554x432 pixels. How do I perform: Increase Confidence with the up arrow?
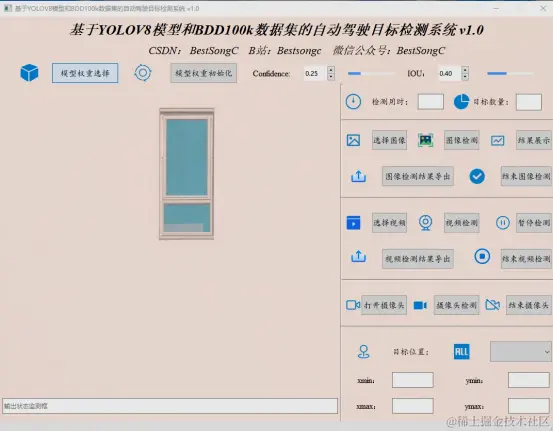(x=331, y=70)
